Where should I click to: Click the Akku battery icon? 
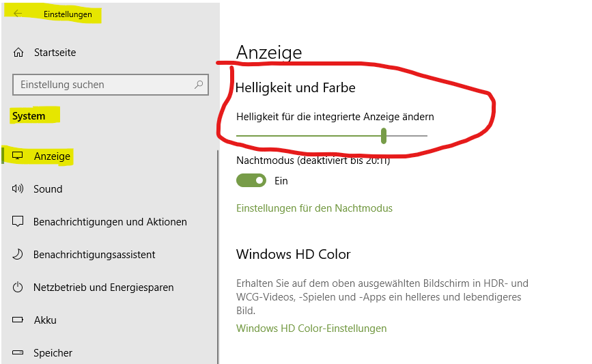click(x=18, y=320)
